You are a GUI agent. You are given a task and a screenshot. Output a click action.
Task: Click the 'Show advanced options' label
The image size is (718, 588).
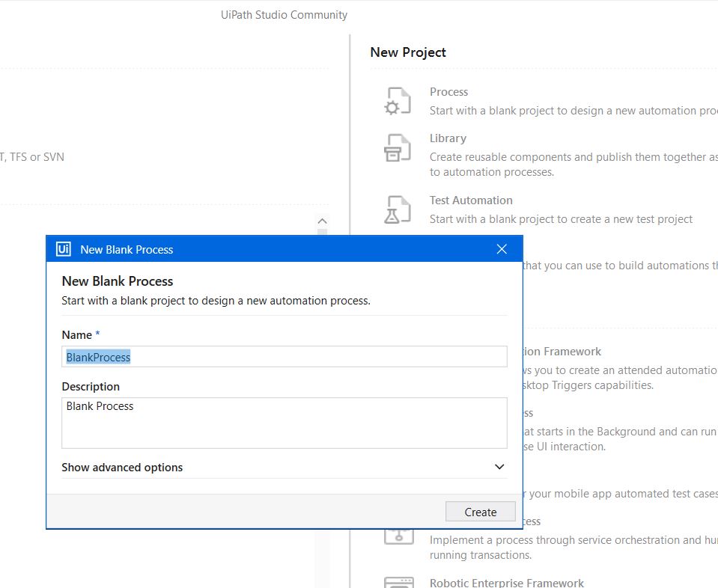[x=122, y=467]
